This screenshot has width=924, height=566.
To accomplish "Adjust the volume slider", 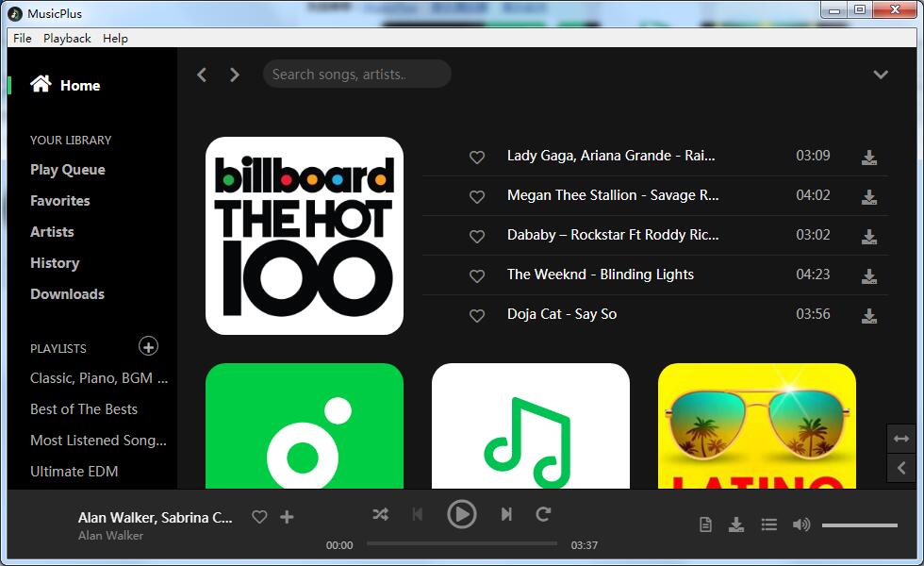I will click(x=859, y=525).
